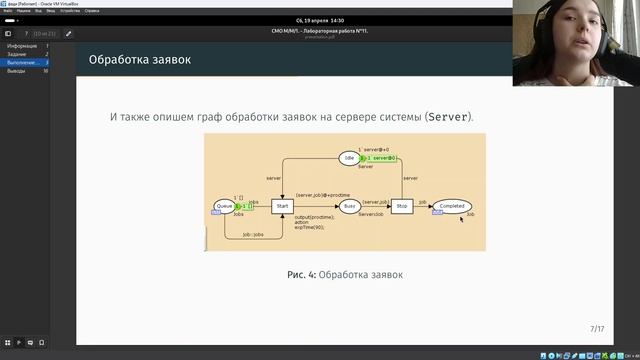Click the bookmarks icon in bottom toolbar
Image resolution: width=640 pixels, height=360 pixels.
click(x=42, y=342)
